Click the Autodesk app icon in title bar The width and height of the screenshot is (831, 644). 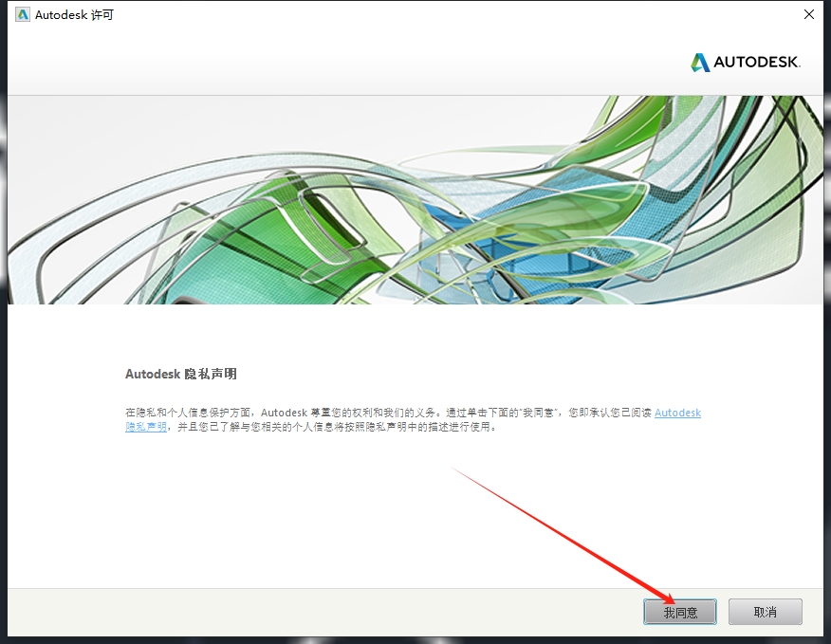[x=23, y=15]
